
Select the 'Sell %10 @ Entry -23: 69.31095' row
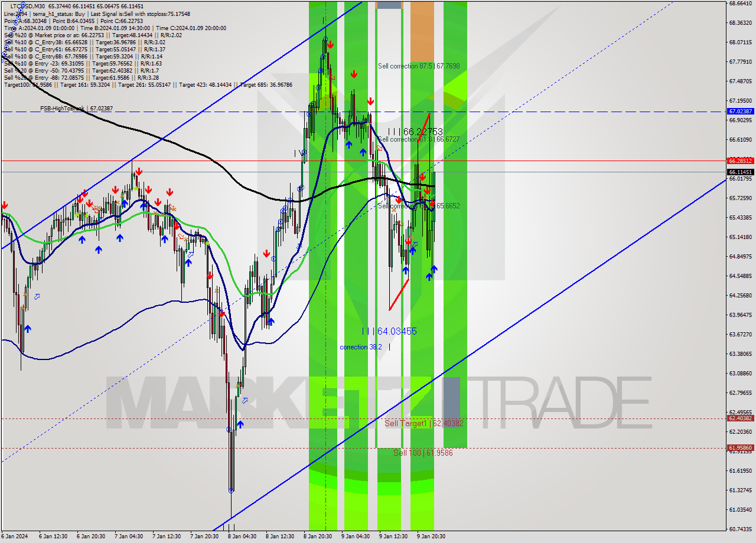tap(83, 63)
